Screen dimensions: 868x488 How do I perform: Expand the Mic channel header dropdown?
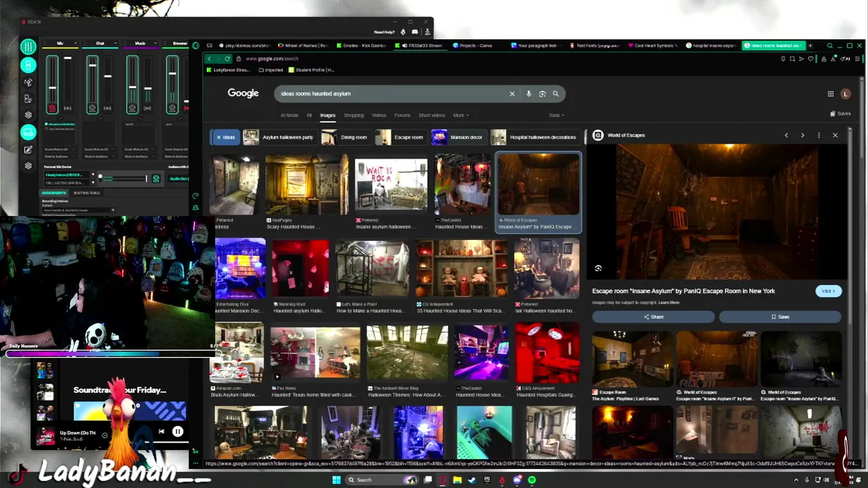tap(75, 43)
